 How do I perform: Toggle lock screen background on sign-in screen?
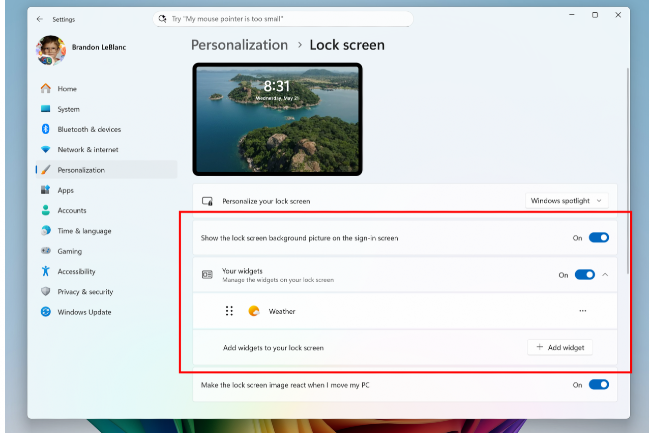pos(598,238)
